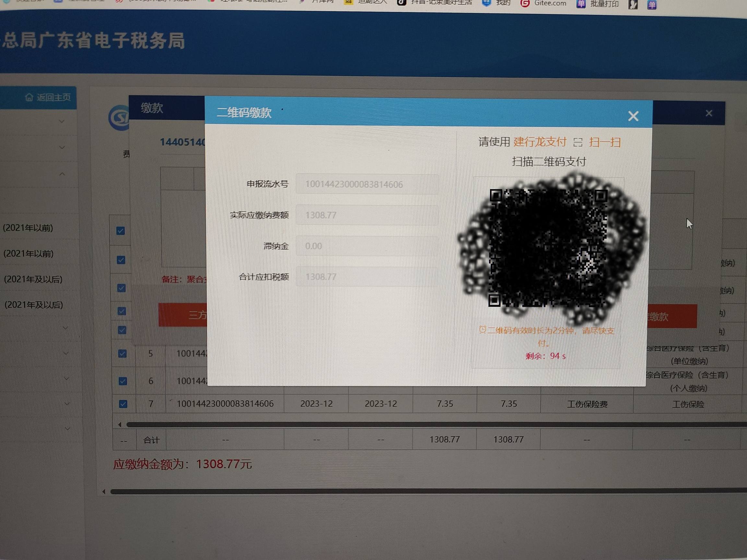Click the round SI logo behind dialog
Screen dimensions: 747x560
[x=119, y=118]
